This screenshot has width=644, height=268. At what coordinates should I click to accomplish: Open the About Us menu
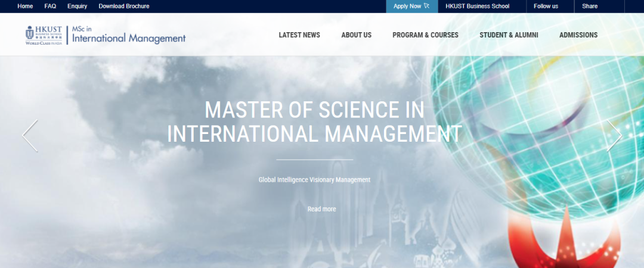pos(357,35)
